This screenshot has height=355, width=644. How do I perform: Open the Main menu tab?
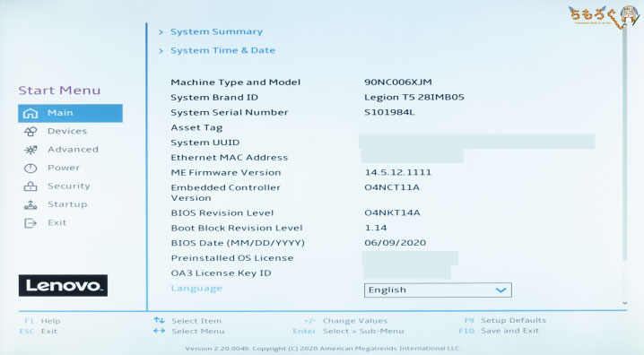70,113
